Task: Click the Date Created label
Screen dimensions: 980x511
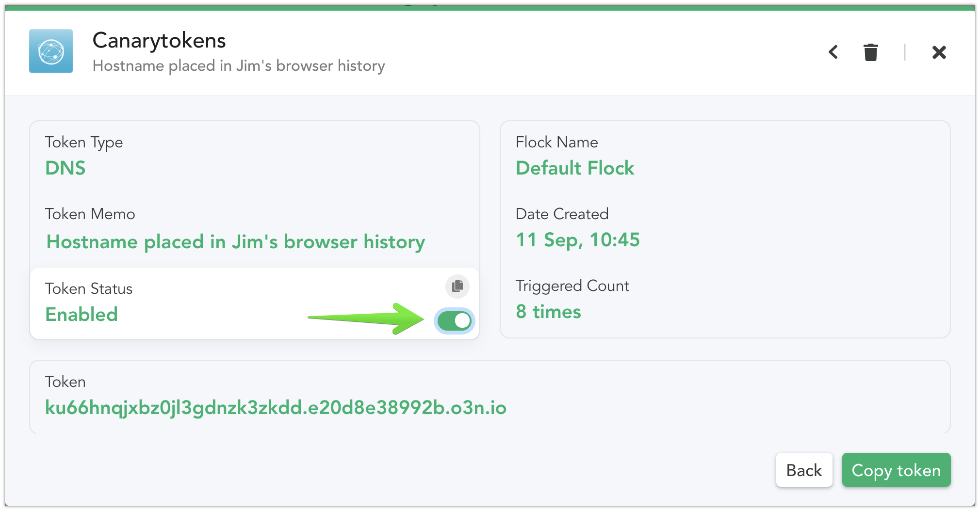Action: click(562, 214)
